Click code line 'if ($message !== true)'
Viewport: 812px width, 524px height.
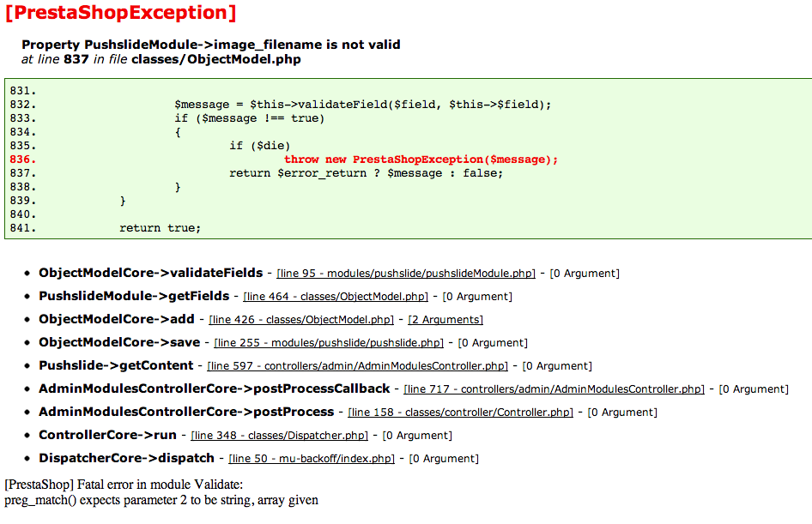click(250, 118)
